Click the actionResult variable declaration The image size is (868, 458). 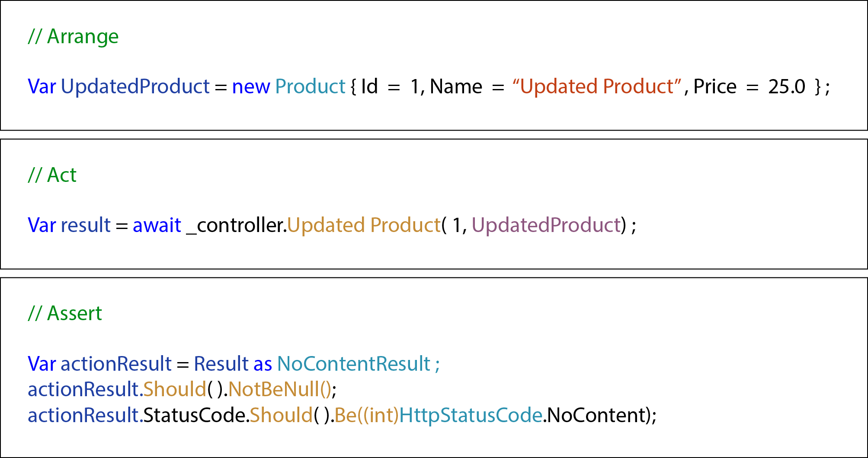coord(116,364)
